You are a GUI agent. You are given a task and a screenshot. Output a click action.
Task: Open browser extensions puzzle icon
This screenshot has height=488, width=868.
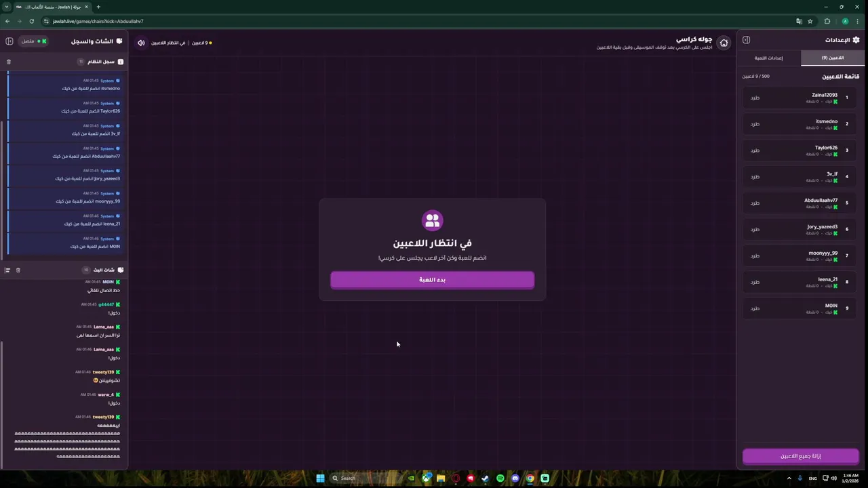point(827,21)
